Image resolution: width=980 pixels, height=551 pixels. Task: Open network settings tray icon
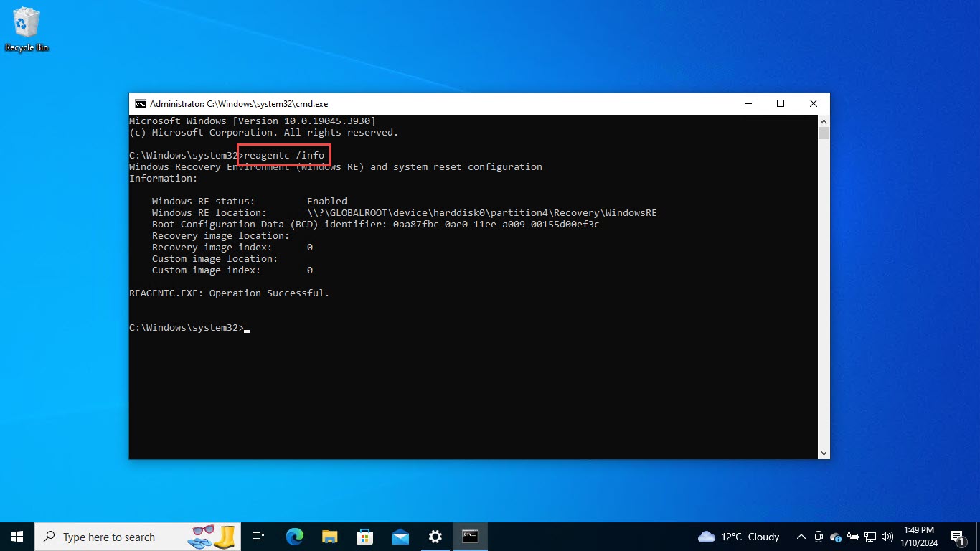(870, 537)
